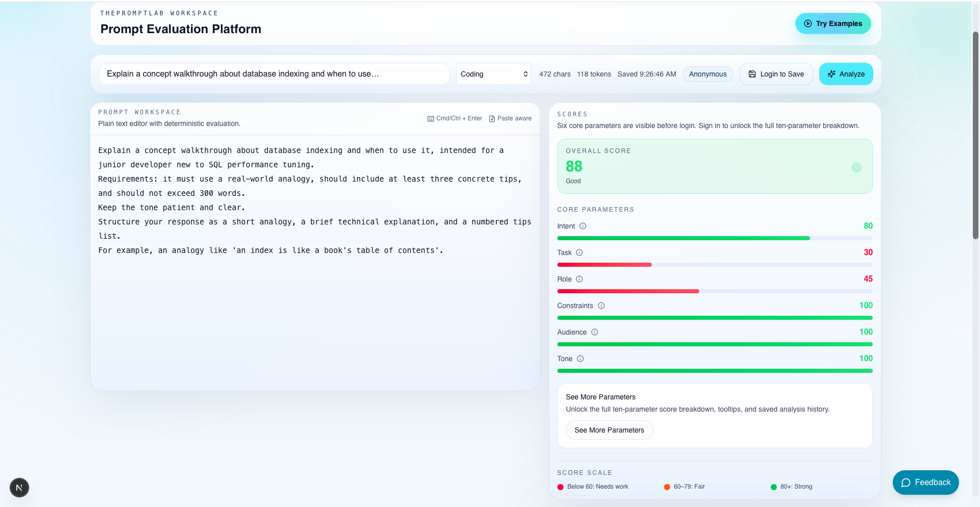Click the 'Prompt Evaluation Platform' heading

181,29
